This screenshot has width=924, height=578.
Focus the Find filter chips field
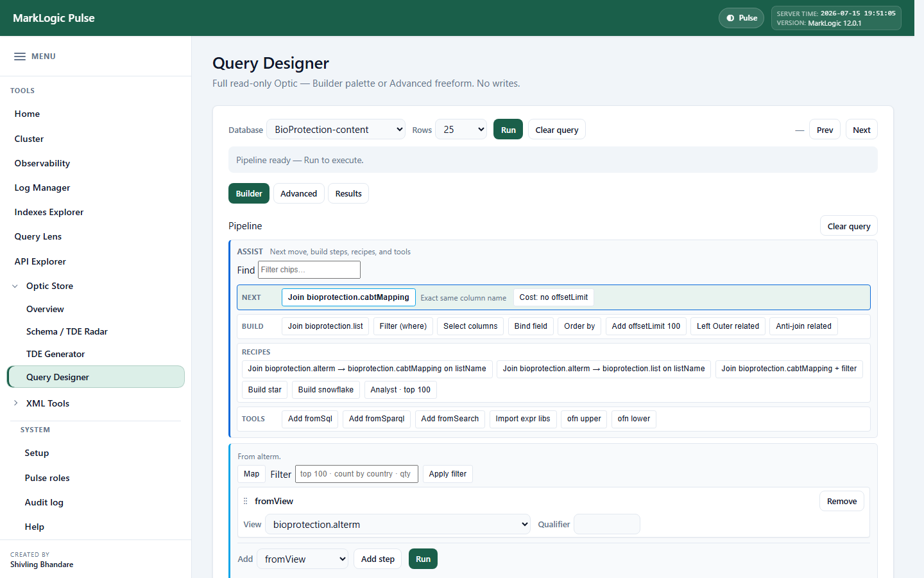point(309,270)
